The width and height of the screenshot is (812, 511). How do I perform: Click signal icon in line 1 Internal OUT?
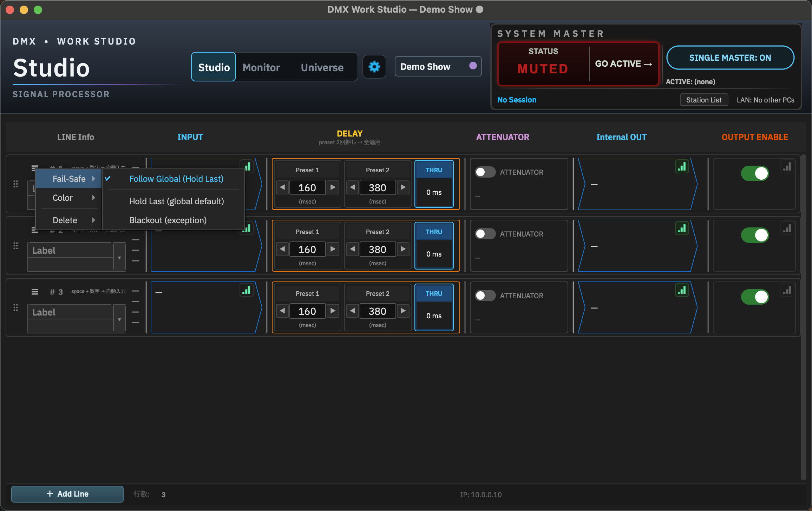point(682,167)
